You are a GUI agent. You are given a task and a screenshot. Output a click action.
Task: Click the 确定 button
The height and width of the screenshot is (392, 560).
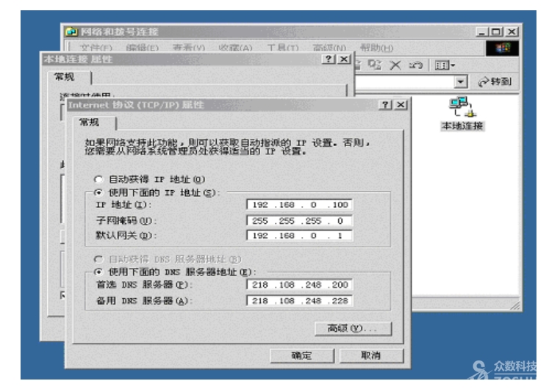(x=302, y=355)
